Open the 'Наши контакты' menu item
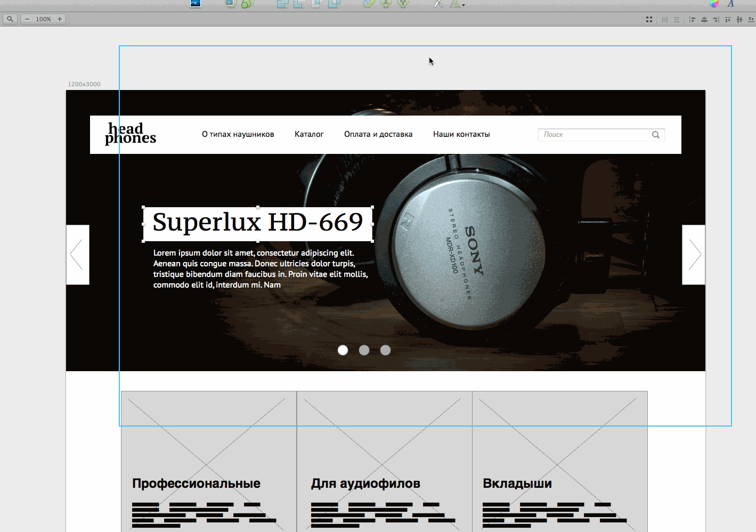 pyautogui.click(x=461, y=134)
